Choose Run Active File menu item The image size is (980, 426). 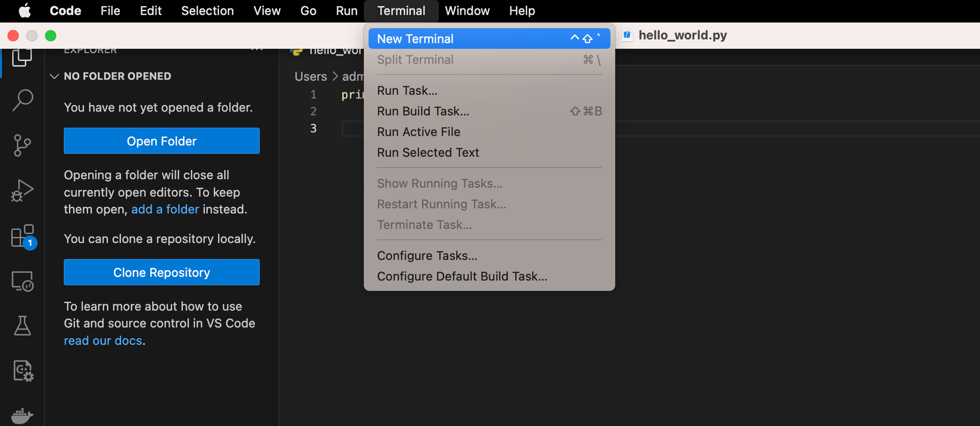coord(419,132)
